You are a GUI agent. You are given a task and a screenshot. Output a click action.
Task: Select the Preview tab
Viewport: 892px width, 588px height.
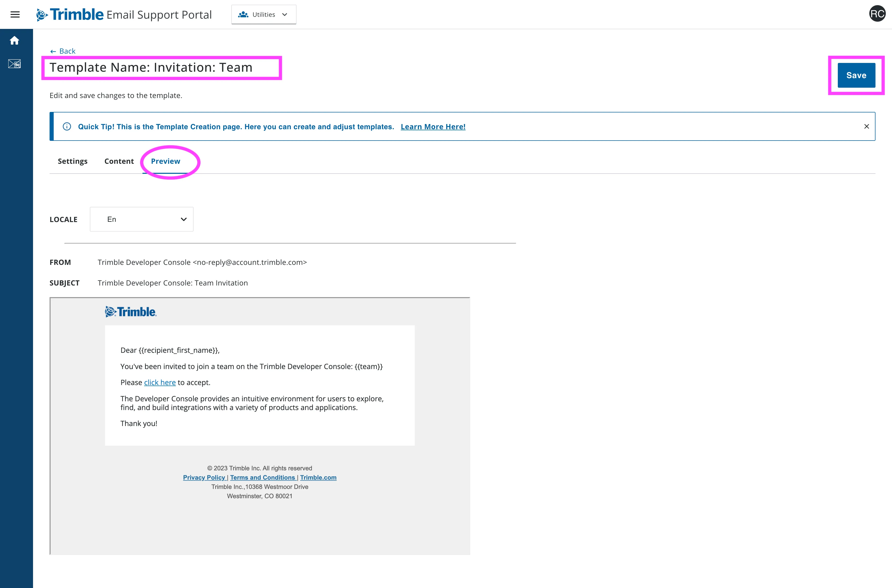(165, 161)
